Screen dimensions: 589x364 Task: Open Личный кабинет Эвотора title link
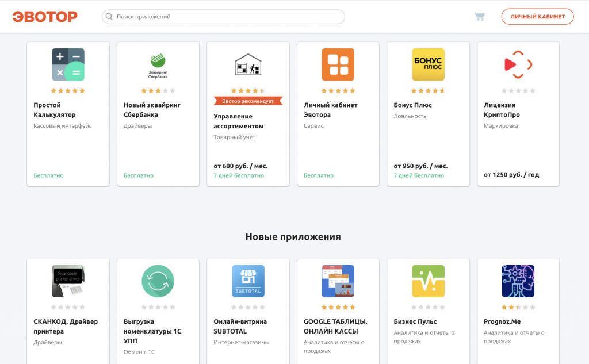(331, 110)
